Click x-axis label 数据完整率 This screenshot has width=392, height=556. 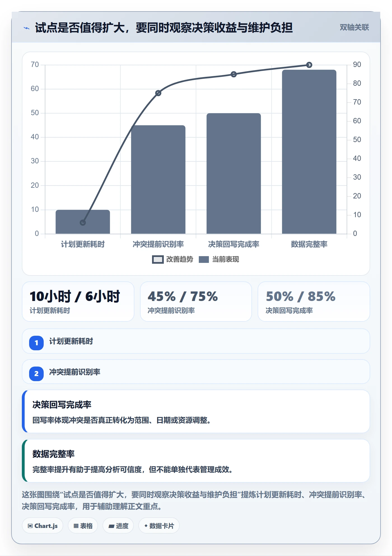point(309,244)
